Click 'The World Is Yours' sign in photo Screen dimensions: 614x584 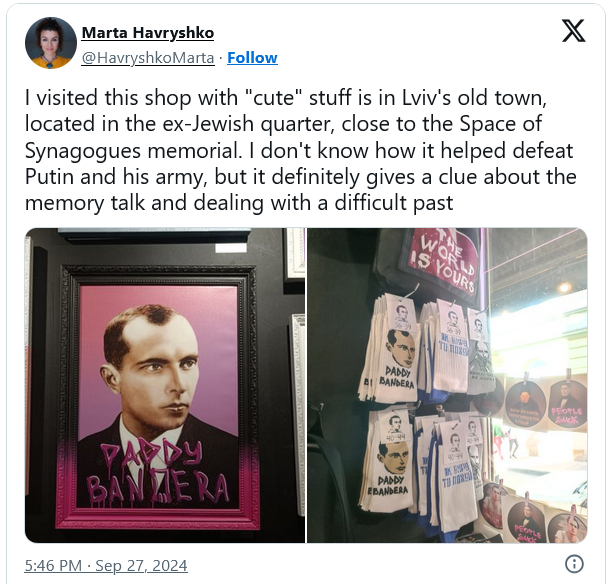pos(442,263)
